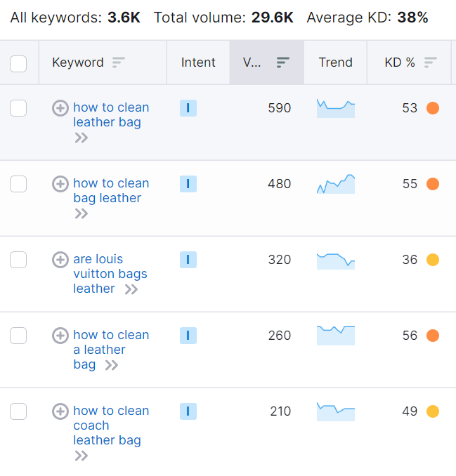Check the box for 'how to clean leather bag'

click(19, 108)
